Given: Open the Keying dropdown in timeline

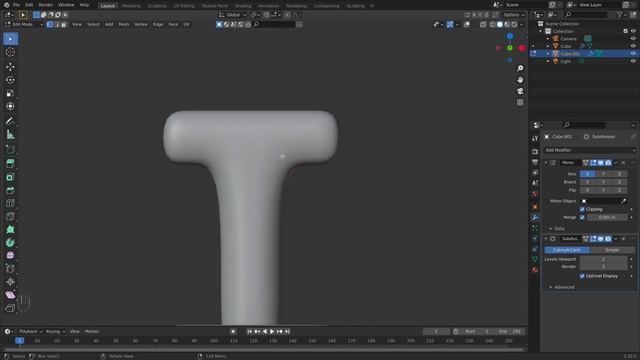Looking at the screenshot, I should pyautogui.click(x=56, y=332).
